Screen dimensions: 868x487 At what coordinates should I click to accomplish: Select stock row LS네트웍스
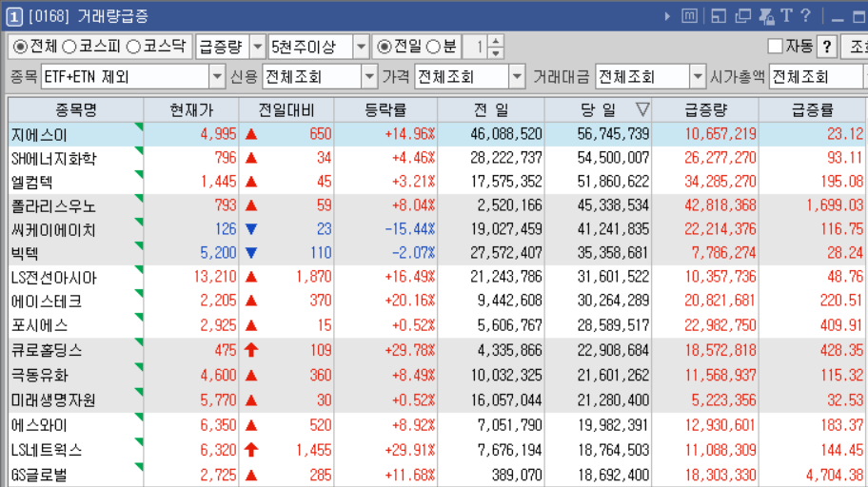tap(437, 450)
